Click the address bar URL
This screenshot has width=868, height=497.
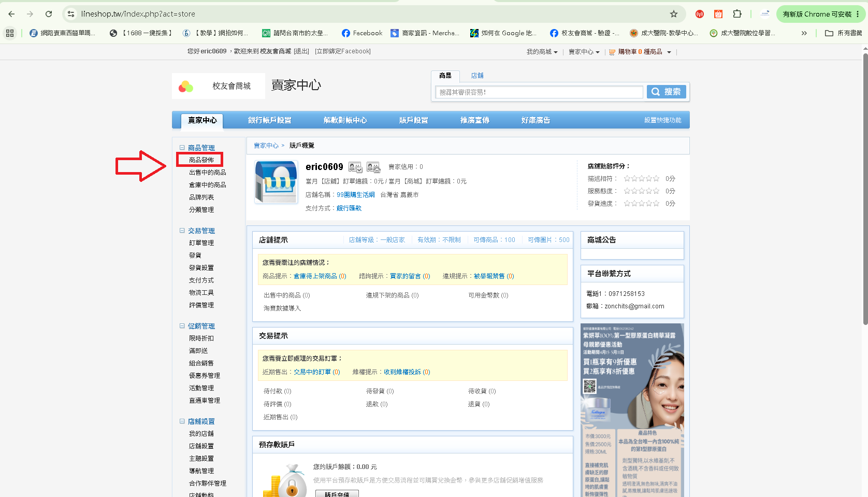click(138, 14)
